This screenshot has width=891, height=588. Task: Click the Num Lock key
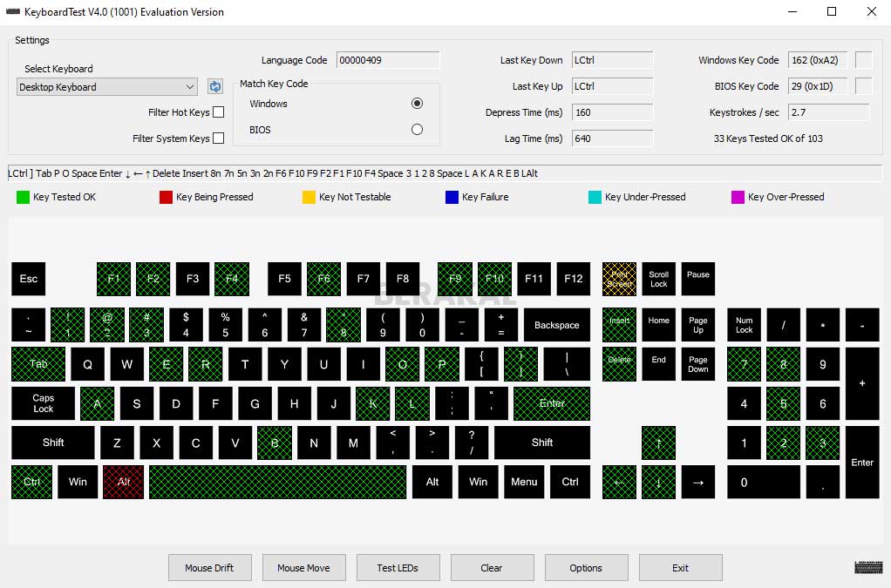(744, 324)
